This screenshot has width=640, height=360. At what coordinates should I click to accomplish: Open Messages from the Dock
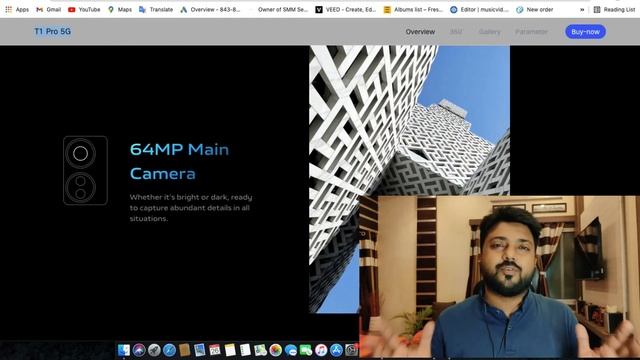(x=291, y=350)
